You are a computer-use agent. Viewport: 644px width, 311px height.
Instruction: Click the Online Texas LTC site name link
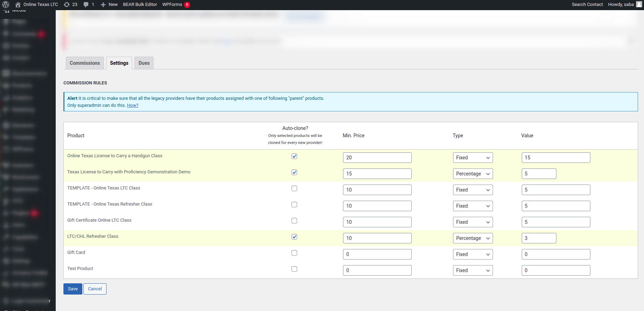tap(41, 5)
